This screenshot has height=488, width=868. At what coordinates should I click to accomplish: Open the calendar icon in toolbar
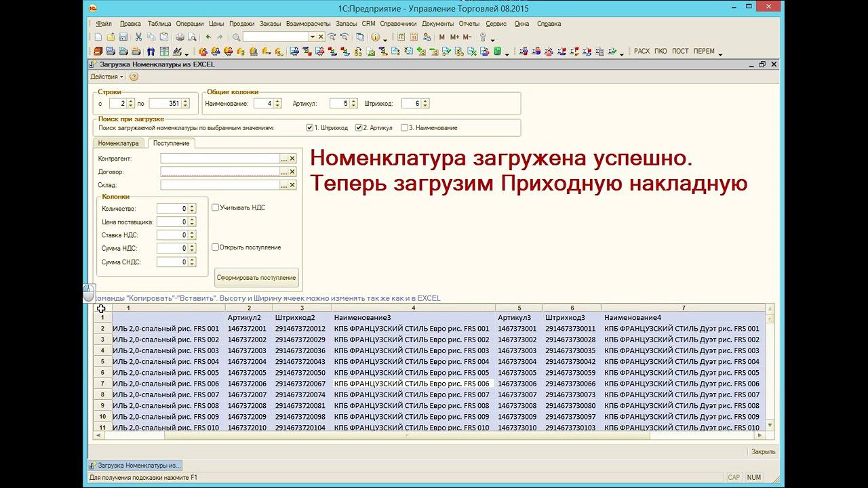point(414,37)
